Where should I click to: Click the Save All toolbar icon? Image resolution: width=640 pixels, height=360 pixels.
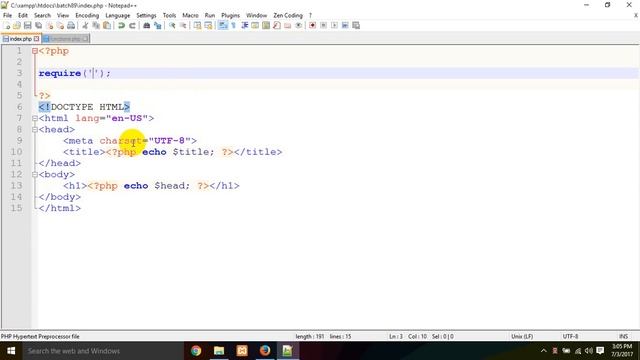(38, 25)
